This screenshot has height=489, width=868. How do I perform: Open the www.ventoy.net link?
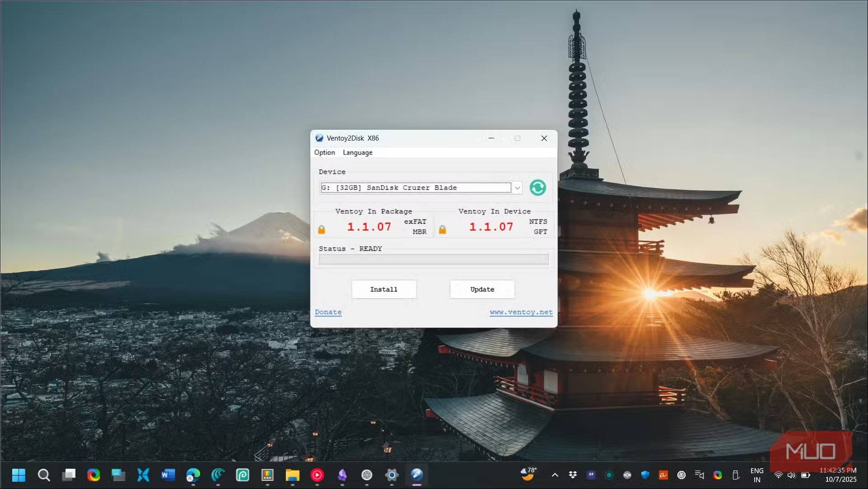(521, 312)
